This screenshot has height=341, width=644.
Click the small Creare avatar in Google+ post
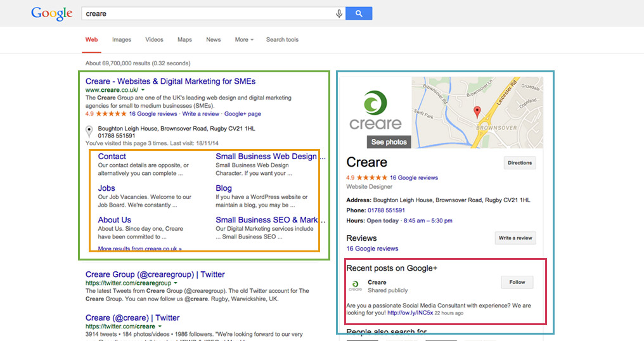(355, 285)
